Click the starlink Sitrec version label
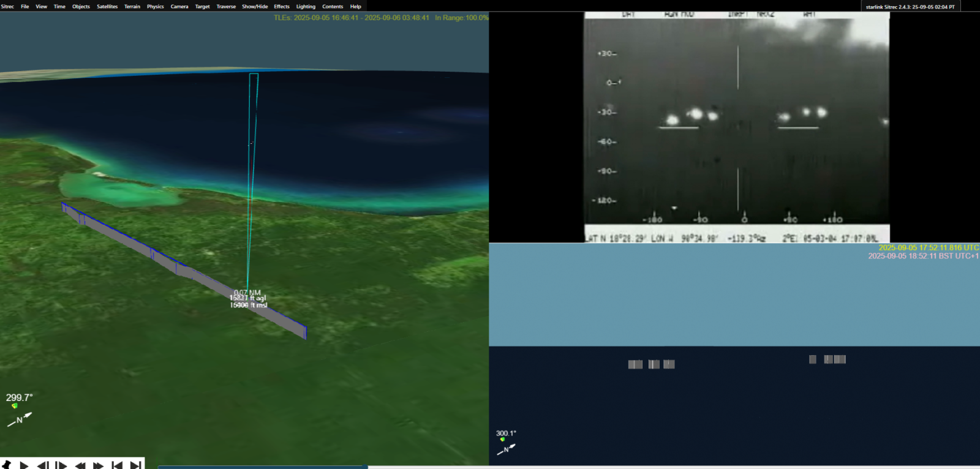The height and width of the screenshot is (469, 980). [x=910, y=7]
